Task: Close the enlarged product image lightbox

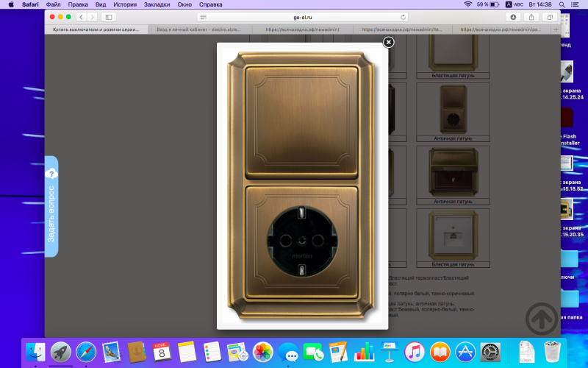Action: [389, 42]
